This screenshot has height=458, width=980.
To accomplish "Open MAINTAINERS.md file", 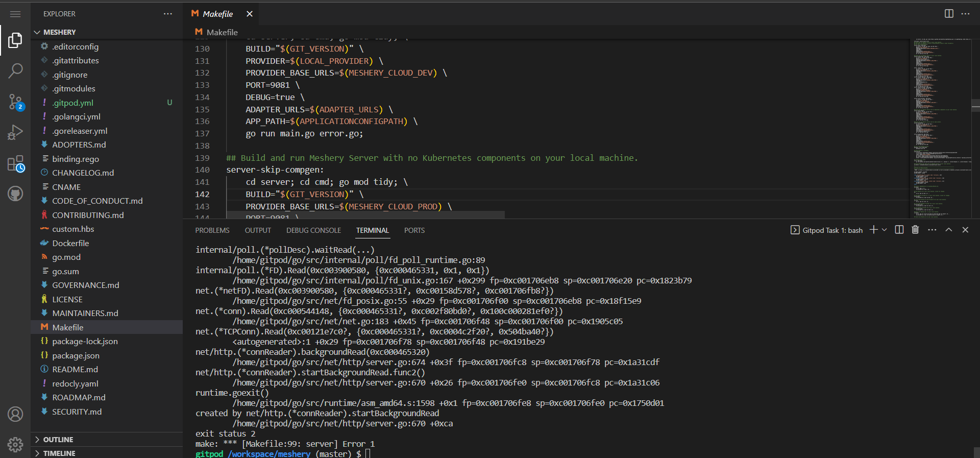I will click(107, 313).
